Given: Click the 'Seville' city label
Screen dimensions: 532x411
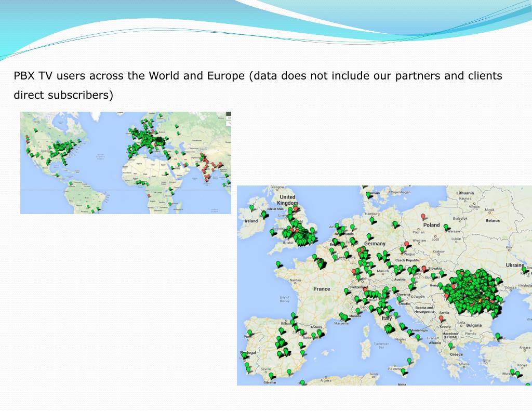Looking at the screenshot, I should click(265, 369).
